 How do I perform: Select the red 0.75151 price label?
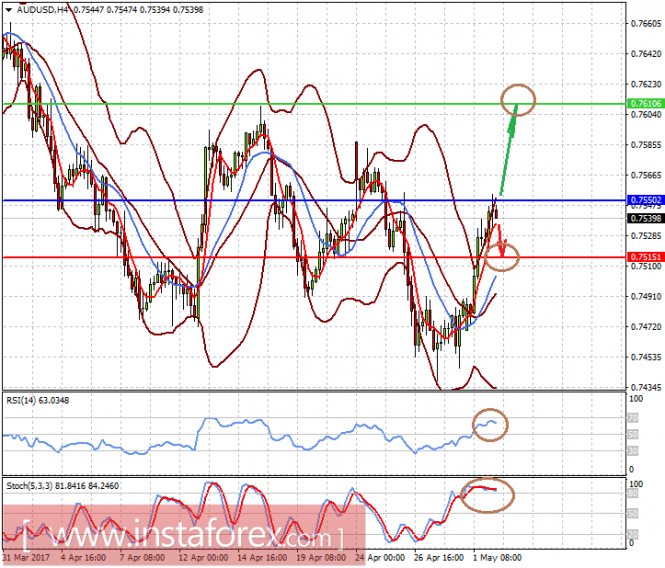[645, 257]
